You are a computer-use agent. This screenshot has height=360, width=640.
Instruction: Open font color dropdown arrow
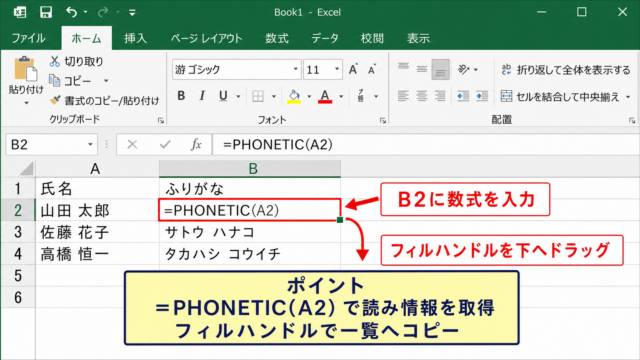click(x=341, y=96)
